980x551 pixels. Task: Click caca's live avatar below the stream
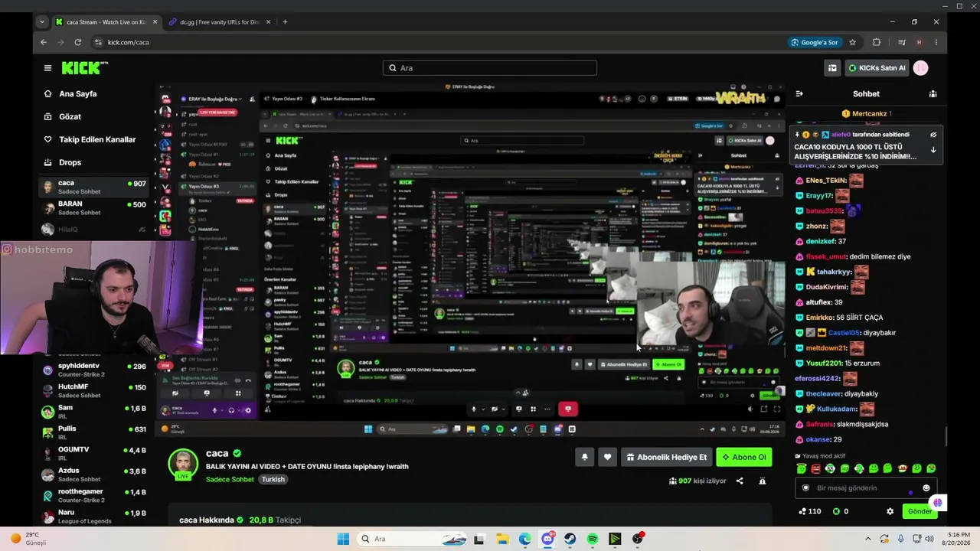pyautogui.click(x=183, y=465)
